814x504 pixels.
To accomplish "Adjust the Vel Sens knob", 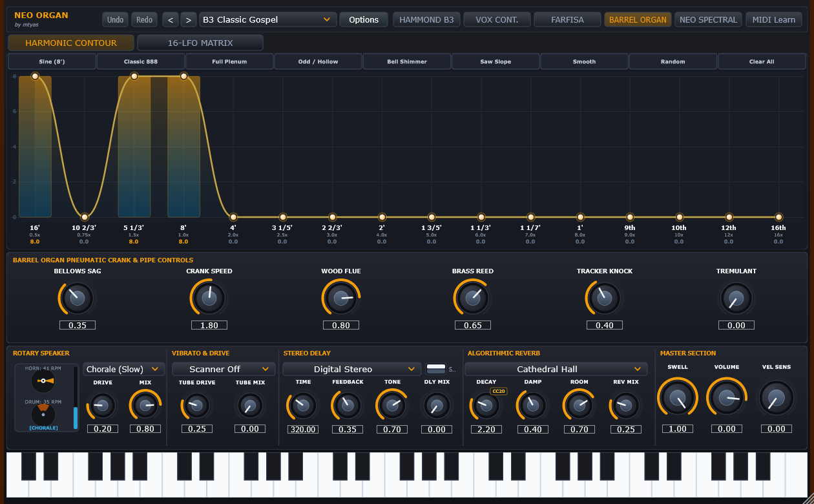I will point(776,397).
